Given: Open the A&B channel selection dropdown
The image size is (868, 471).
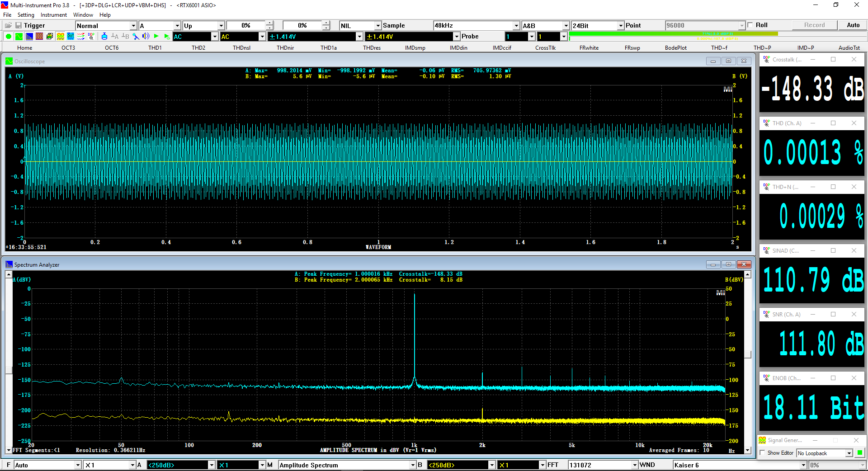Looking at the screenshot, I should [566, 26].
